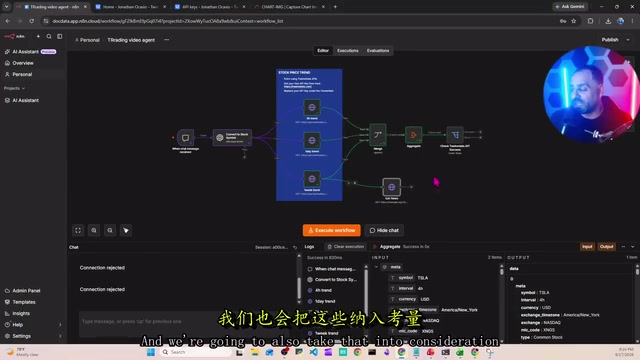Select the Aggregate node on canvas
640x360 pixels.
click(413, 135)
